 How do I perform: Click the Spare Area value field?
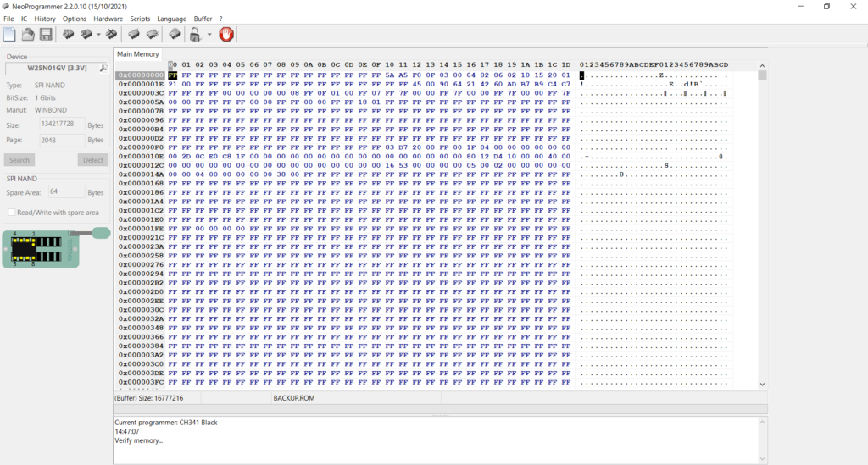tap(66, 192)
